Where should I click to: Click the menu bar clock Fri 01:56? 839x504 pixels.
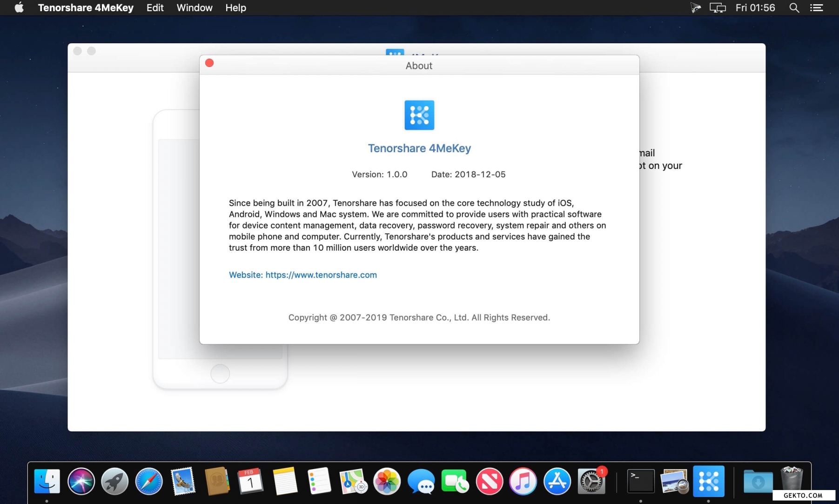click(755, 7)
